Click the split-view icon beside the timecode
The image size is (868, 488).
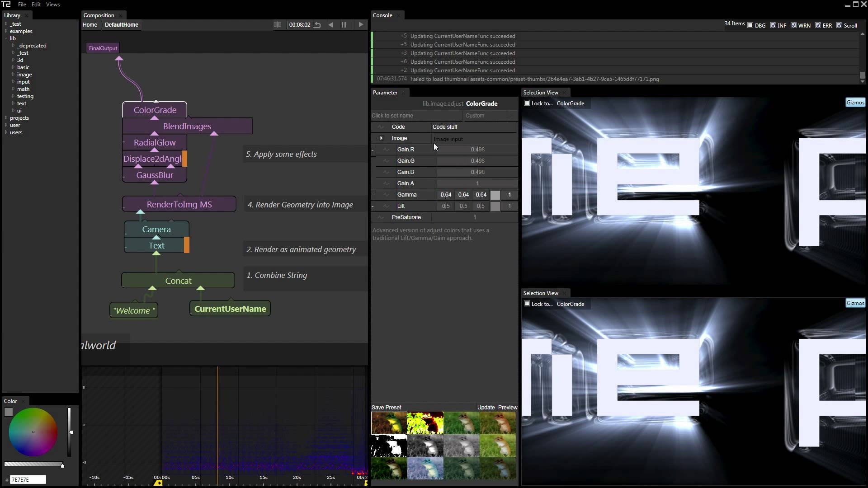277,25
